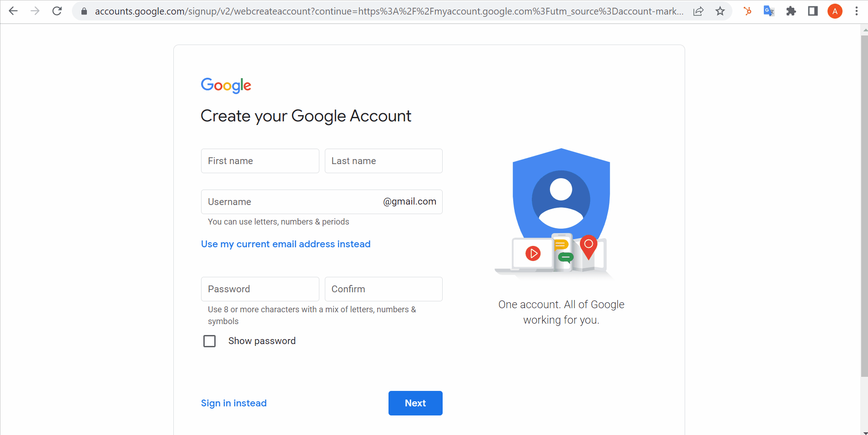Click the Sign in instead link
The width and height of the screenshot is (868, 435).
point(234,403)
